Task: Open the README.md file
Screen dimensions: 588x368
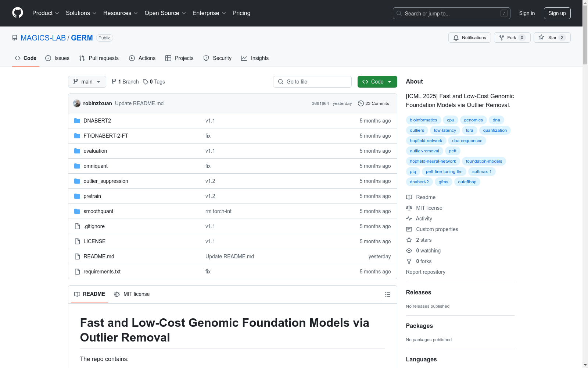Action: (99, 256)
